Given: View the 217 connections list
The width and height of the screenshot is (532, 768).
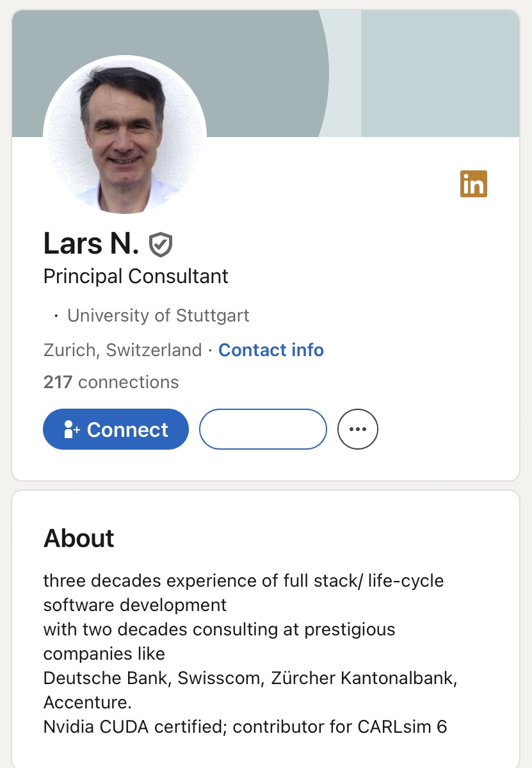Looking at the screenshot, I should point(111,382).
